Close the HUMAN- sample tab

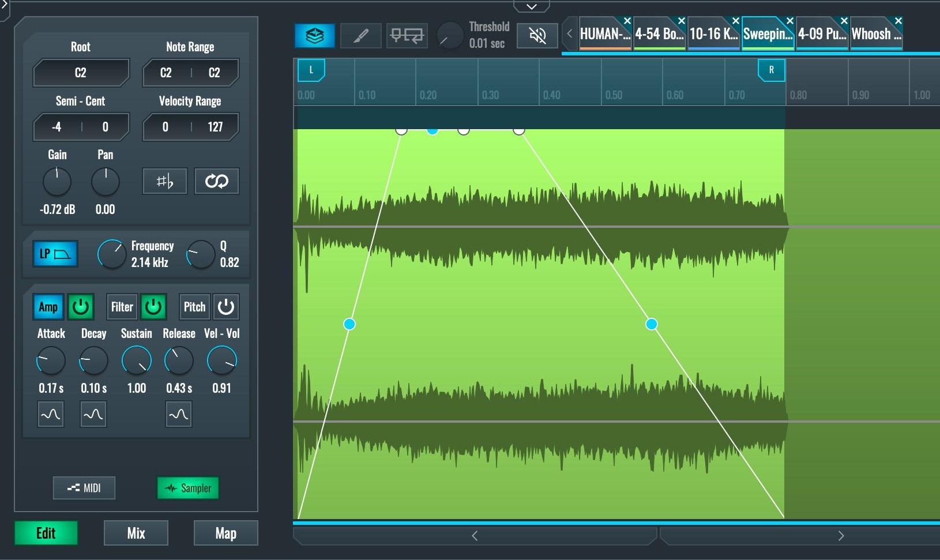click(x=627, y=21)
